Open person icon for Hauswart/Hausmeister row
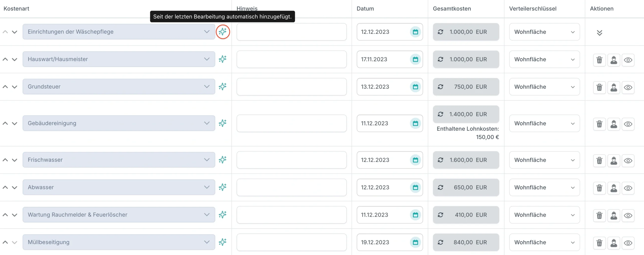Screen dimensions: 644x255 614,60
